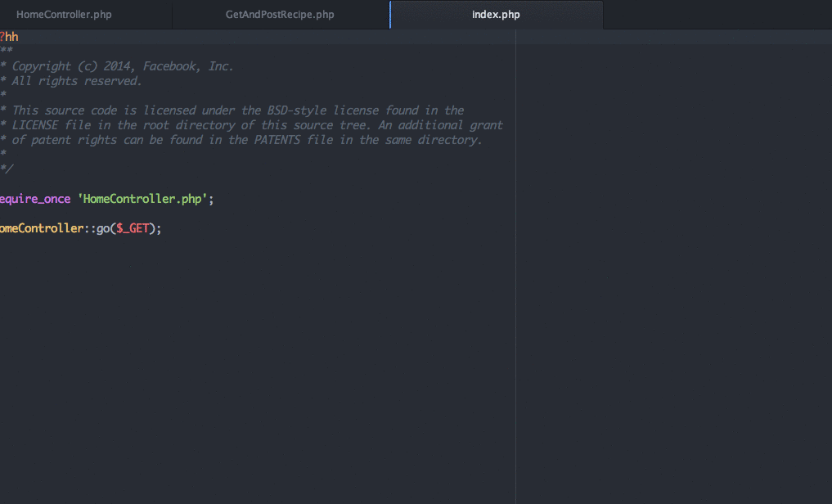
Task: Click the empty editor area below the code
Action: (x=245, y=368)
